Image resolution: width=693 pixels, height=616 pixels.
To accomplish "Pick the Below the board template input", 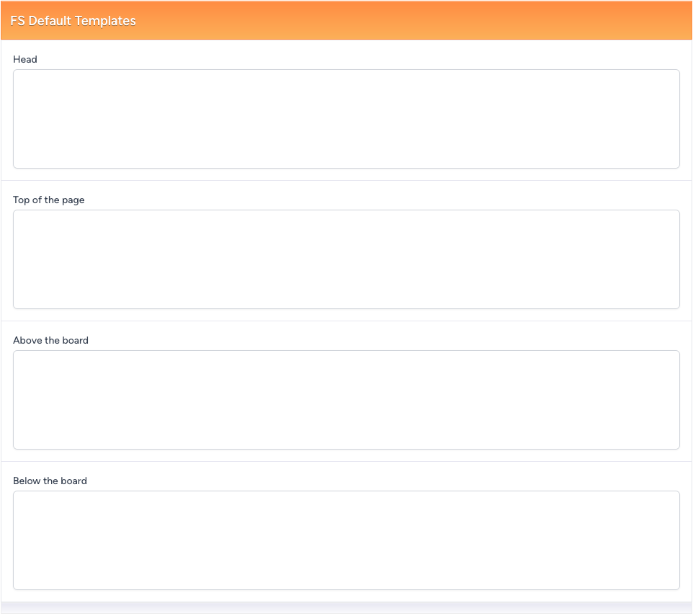I will point(346,540).
